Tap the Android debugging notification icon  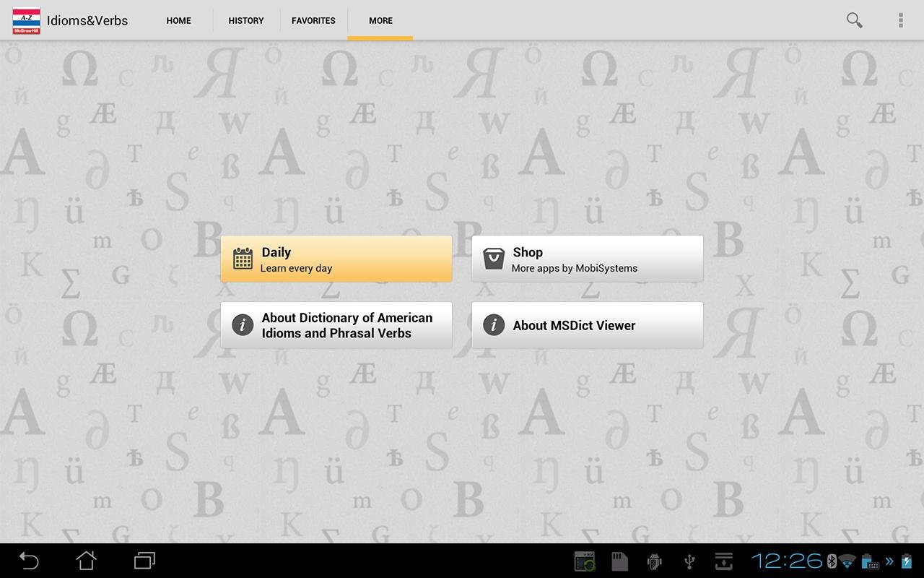(x=654, y=561)
